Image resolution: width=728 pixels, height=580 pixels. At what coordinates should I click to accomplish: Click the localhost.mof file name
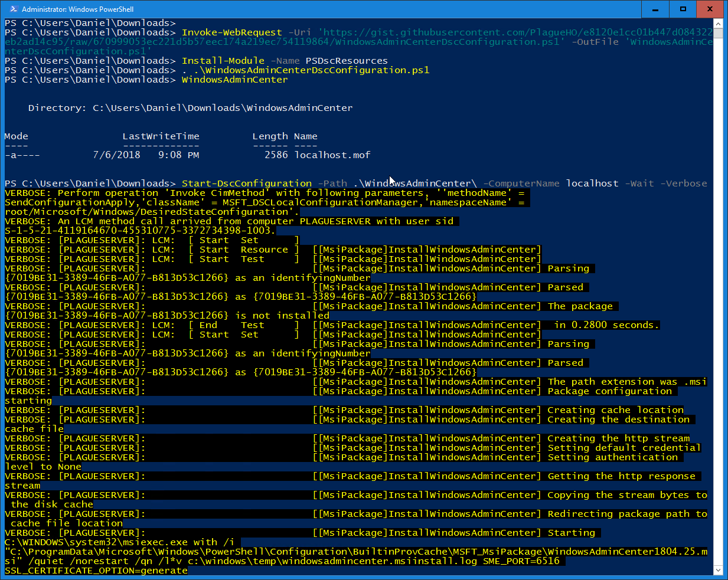[332, 155]
